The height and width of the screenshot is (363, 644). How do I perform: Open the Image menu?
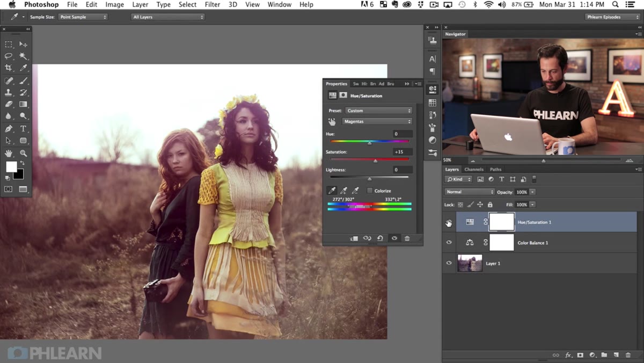[x=114, y=4]
